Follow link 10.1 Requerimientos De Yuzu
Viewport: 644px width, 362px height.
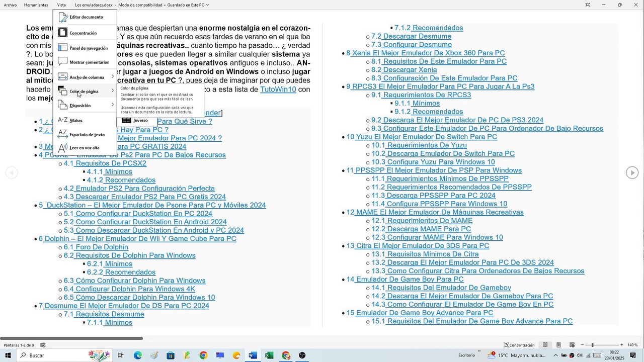[419, 145]
